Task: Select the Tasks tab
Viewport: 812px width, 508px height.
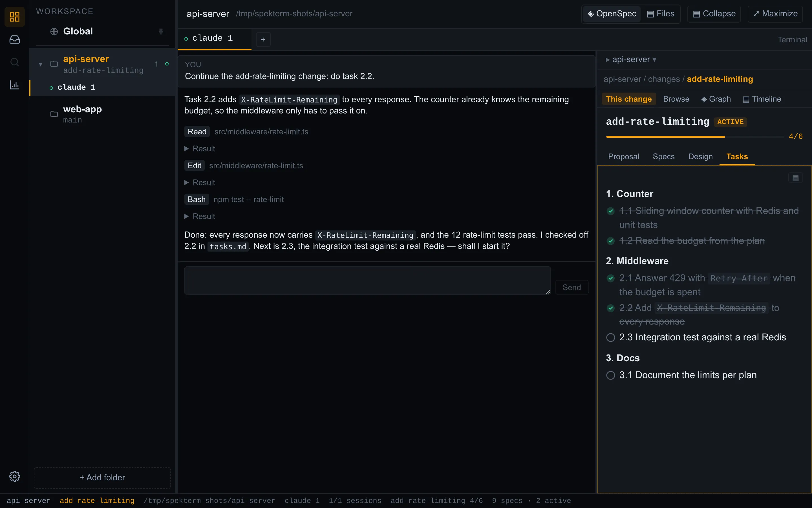Action: click(x=737, y=157)
